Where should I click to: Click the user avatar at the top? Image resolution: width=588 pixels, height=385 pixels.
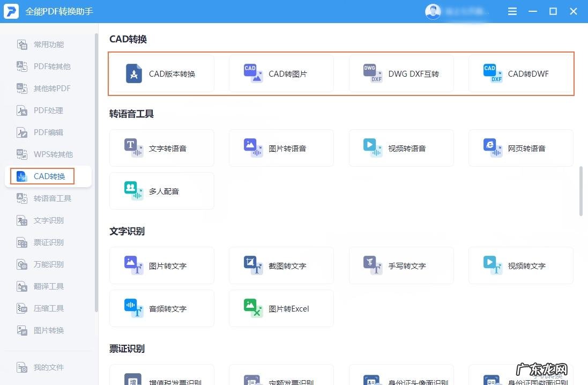[x=433, y=11]
